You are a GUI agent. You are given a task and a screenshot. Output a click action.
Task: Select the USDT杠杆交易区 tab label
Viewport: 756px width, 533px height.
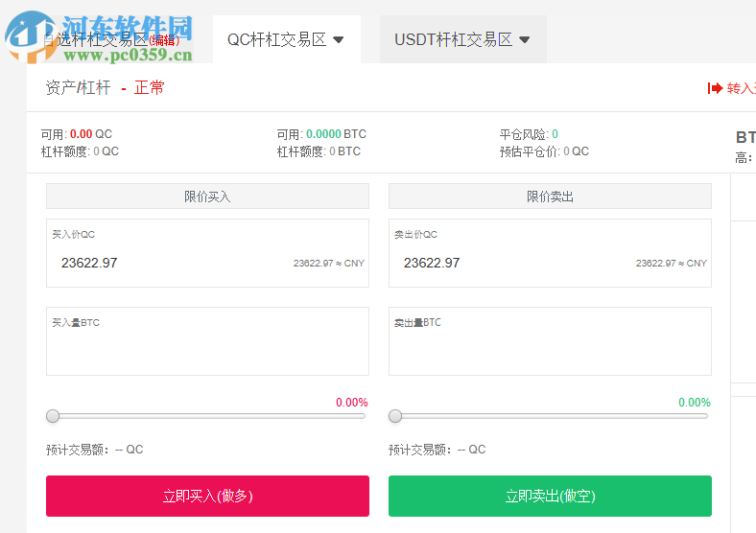pos(453,40)
